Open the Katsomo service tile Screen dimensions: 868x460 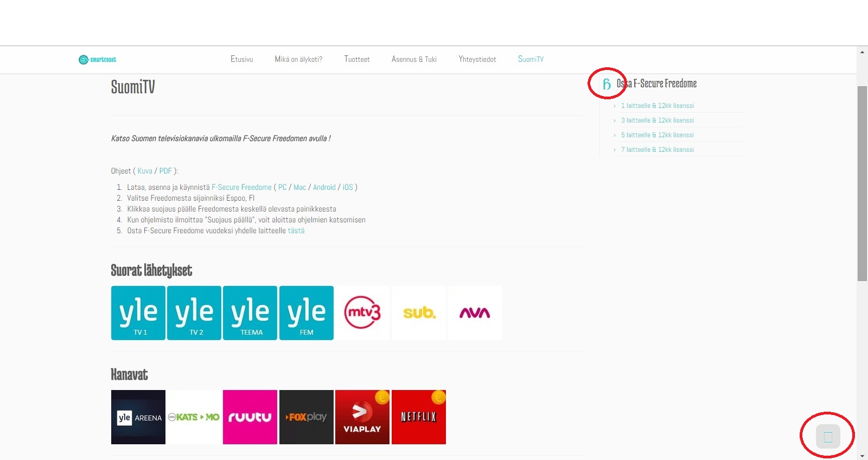(194, 417)
